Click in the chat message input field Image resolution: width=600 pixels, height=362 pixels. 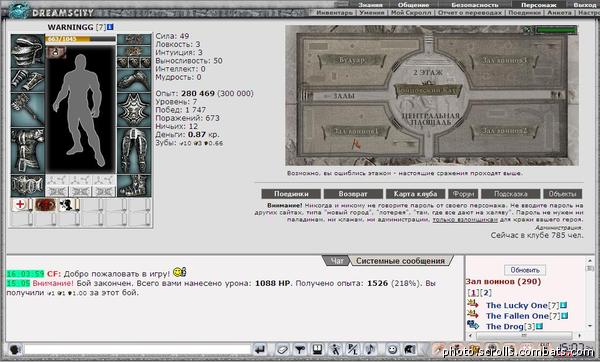pos(138,349)
